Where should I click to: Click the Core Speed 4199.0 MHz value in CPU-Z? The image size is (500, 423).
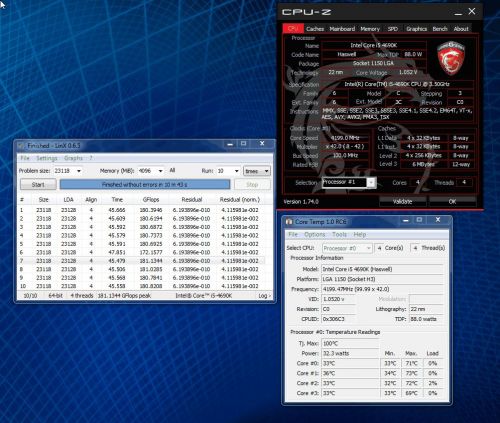(x=345, y=138)
